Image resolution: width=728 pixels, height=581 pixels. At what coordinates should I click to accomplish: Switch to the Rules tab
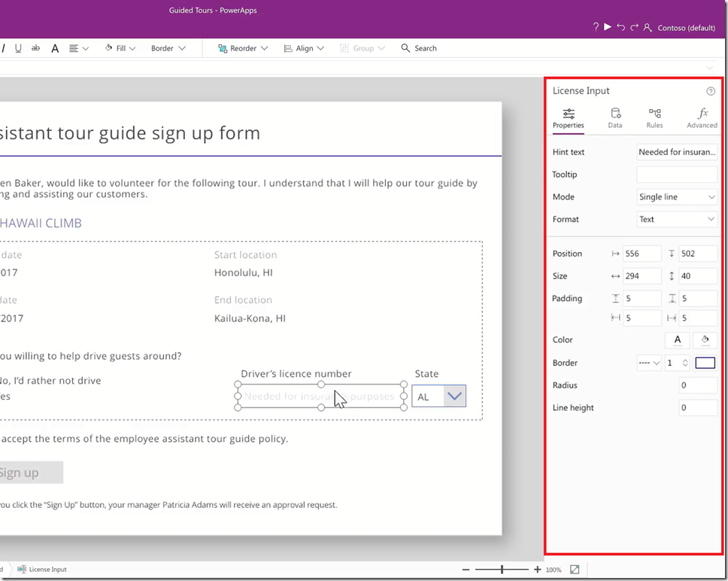click(654, 118)
